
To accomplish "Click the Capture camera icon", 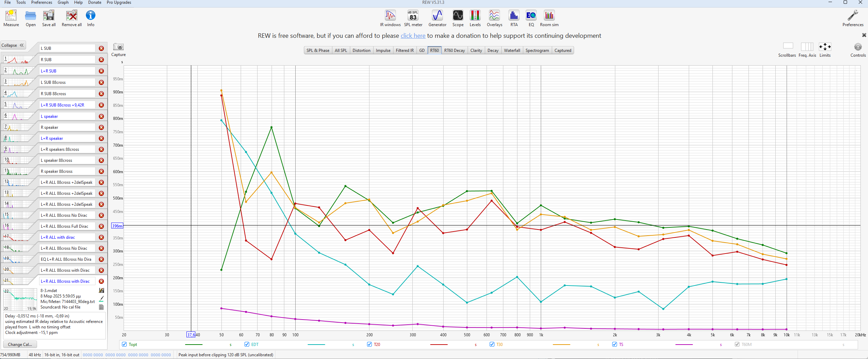I will point(118,47).
